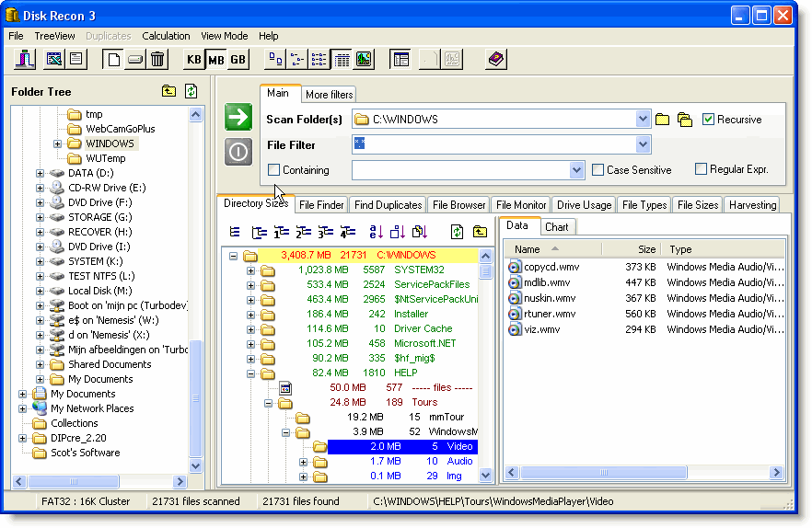Browse for scan folder with folder icon
Screen dimensions: 812x528
tap(662, 120)
